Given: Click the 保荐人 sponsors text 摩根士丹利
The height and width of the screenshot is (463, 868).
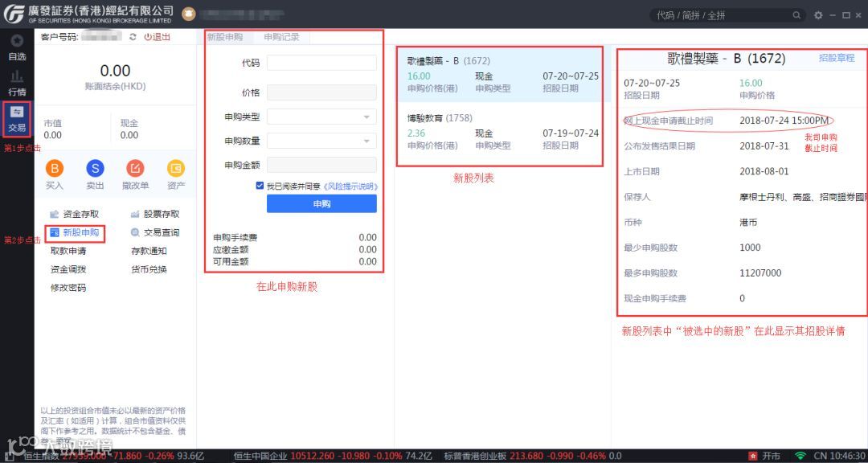Looking at the screenshot, I should 763,197.
